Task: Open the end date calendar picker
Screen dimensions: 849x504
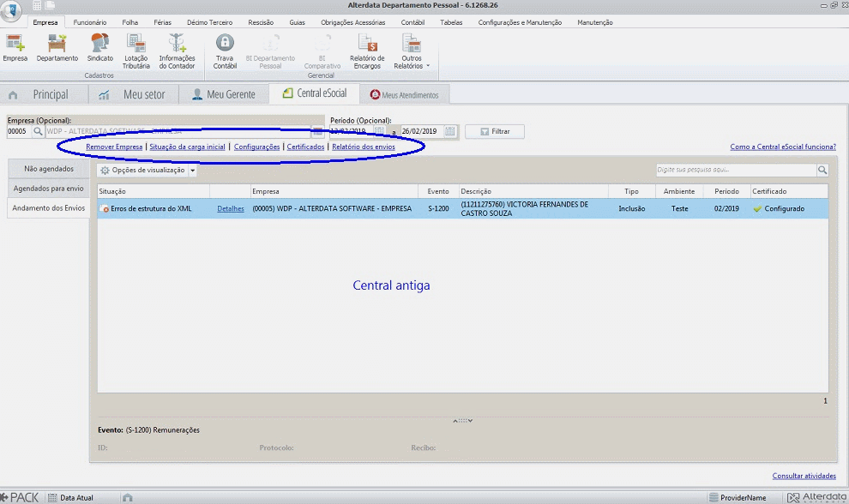Action: (x=450, y=131)
